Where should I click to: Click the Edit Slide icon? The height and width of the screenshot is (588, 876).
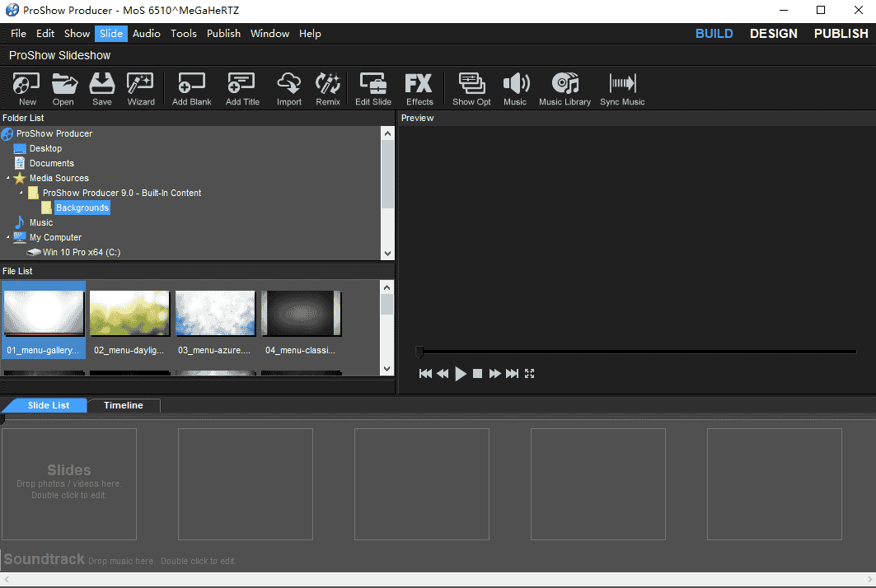(372, 88)
